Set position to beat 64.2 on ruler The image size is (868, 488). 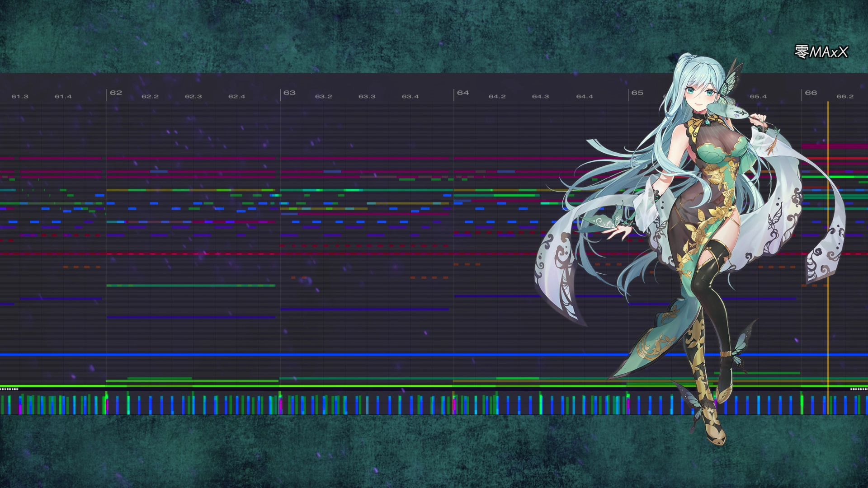coord(497,97)
